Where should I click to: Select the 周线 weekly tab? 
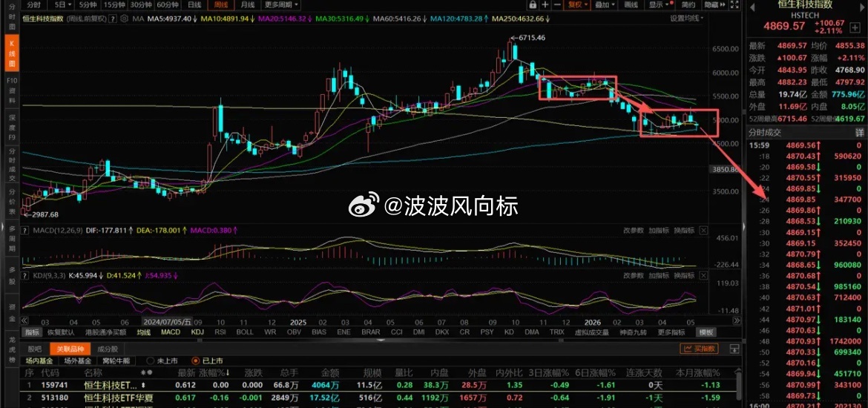point(221,5)
